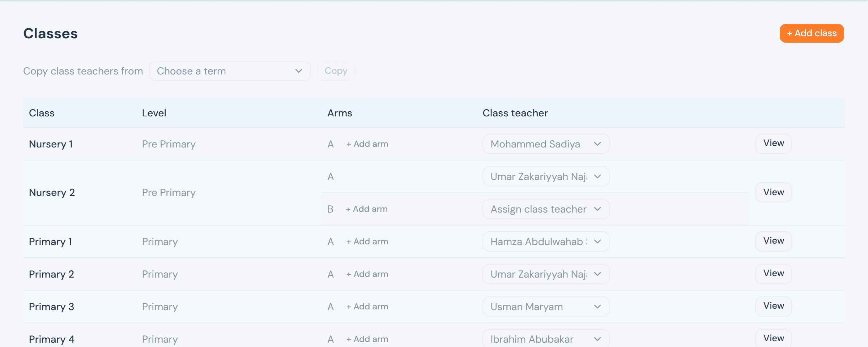Open Nursery 1 class teacher dropdown

coord(546,144)
